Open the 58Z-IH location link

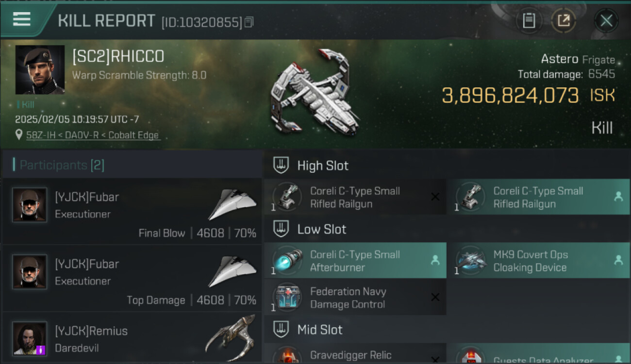click(x=93, y=135)
